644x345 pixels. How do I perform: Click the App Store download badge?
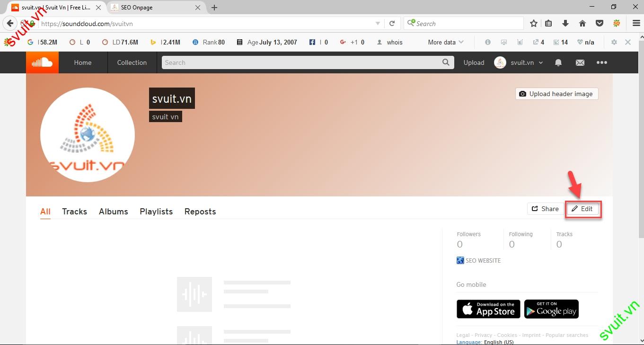tap(488, 309)
